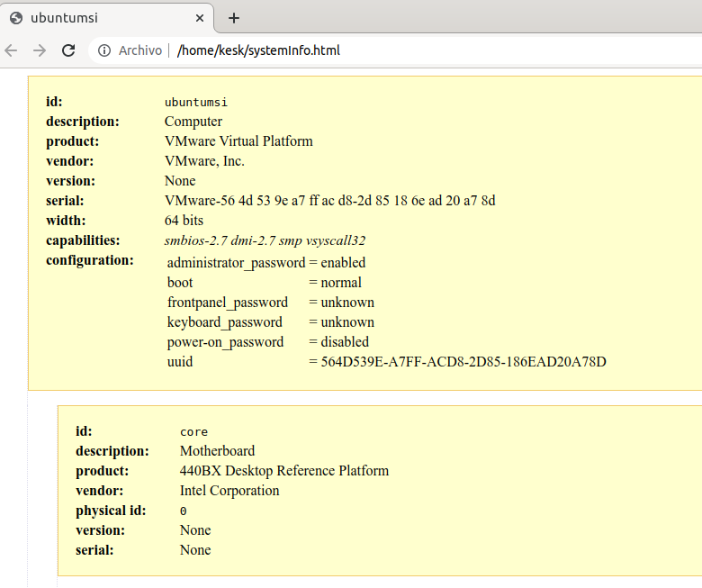The height and width of the screenshot is (588, 702).
Task: Click the description value 'Motherboard'
Action: pyautogui.click(x=217, y=450)
